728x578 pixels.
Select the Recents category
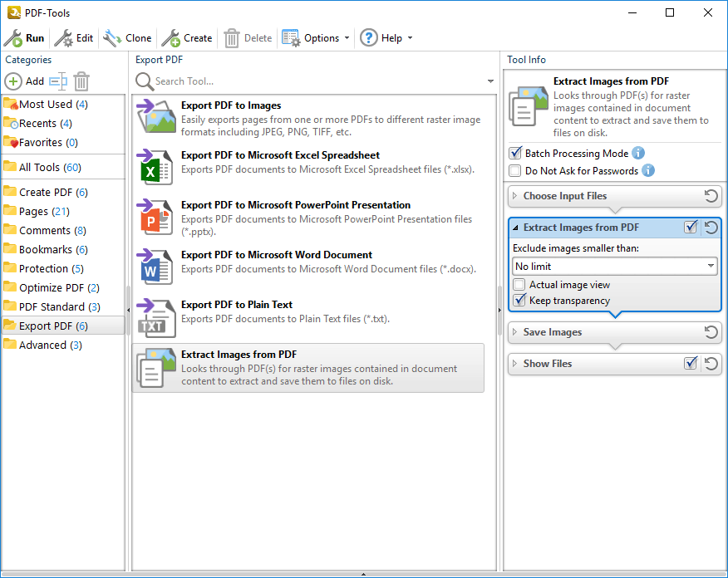pos(63,124)
